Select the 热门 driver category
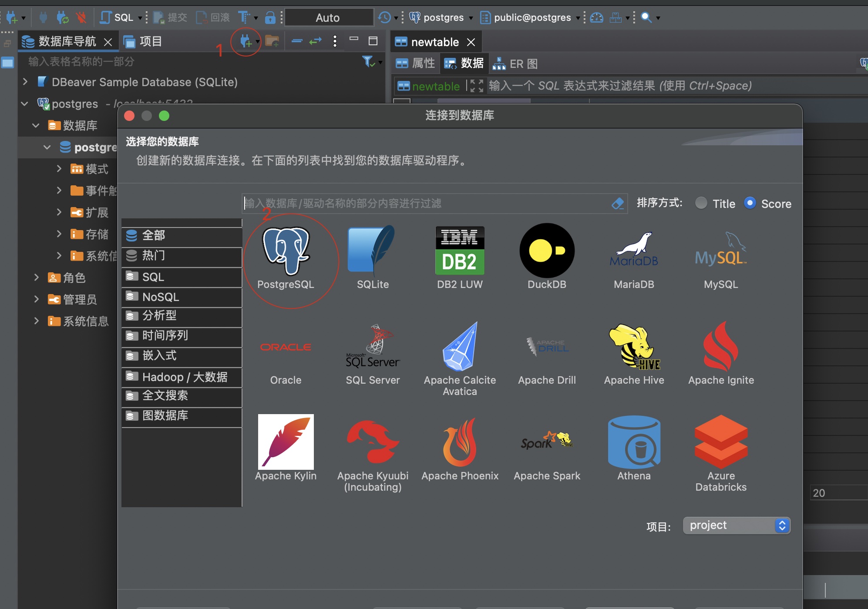 pos(182,255)
